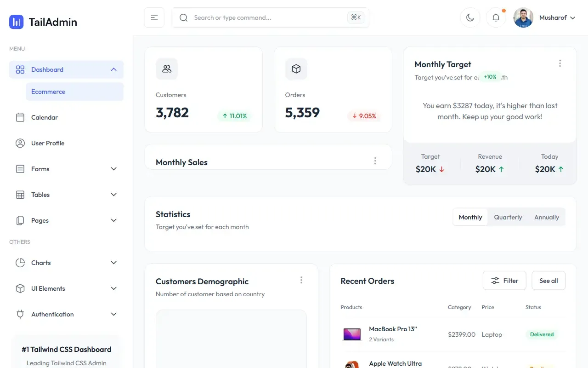Click the TailAdmin logo icon
Viewport: 588px width, 368px height.
16,22
